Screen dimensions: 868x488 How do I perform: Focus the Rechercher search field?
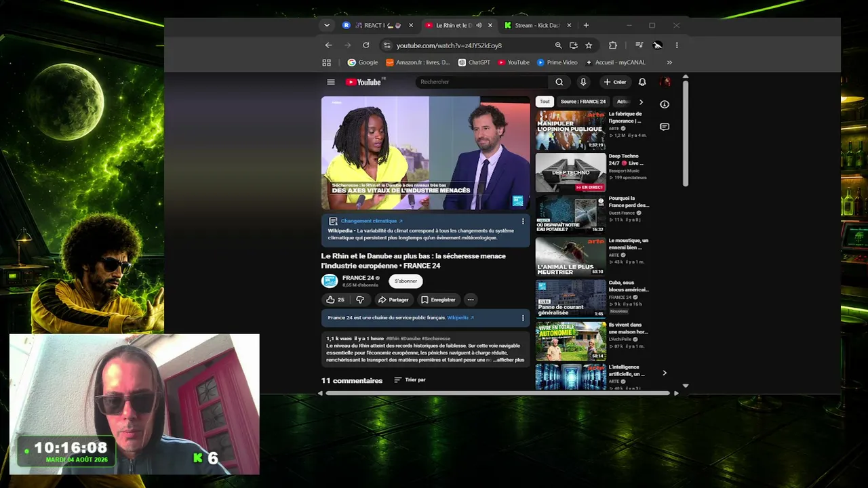482,82
